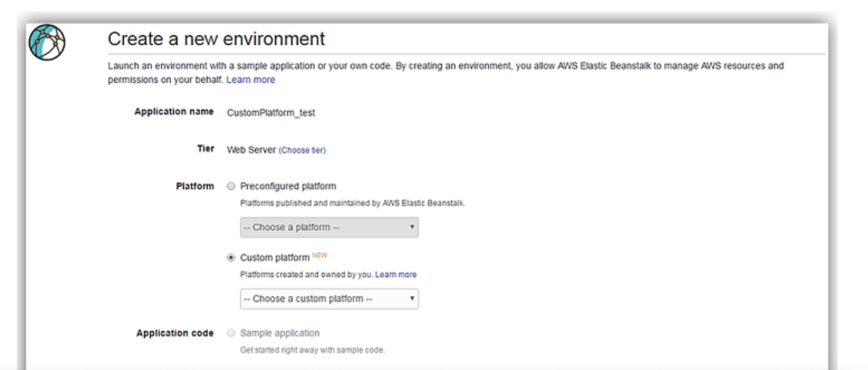Click the orange NEW badge beside Custom platform
Screen dimensions: 868x370
point(319,256)
